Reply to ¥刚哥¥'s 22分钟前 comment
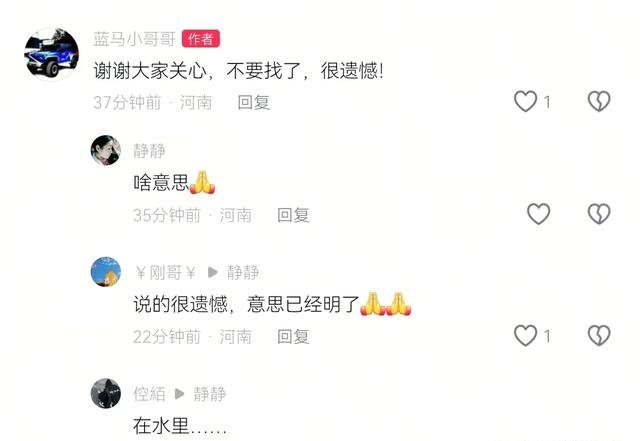 [x=293, y=336]
